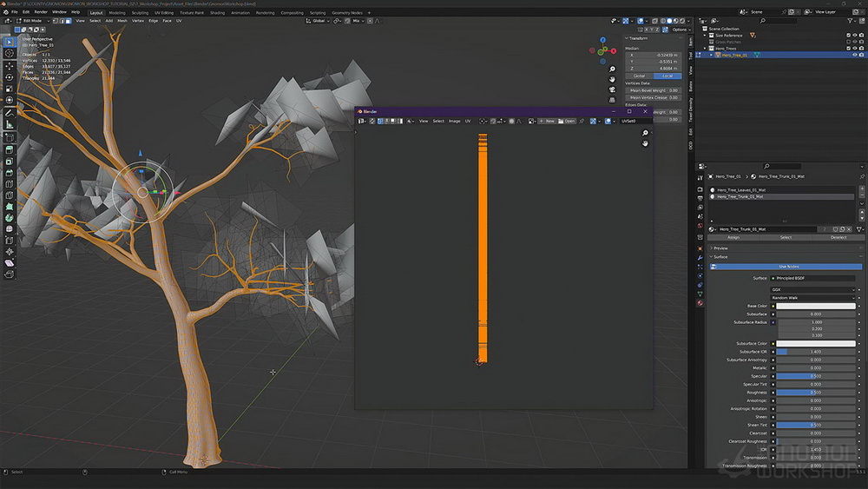The height and width of the screenshot is (489, 868).
Task: Click the zoom magnifier in UV editor window
Action: 645,133
